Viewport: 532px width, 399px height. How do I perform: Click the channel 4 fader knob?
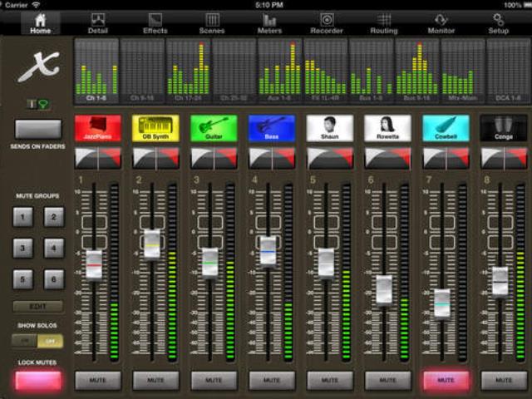[x=268, y=251]
